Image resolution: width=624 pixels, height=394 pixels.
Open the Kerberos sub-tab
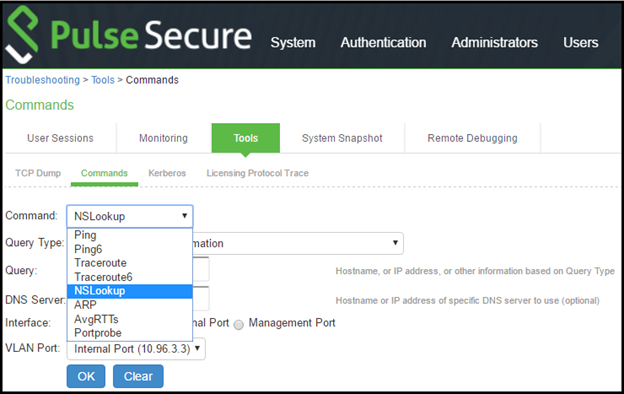click(167, 173)
